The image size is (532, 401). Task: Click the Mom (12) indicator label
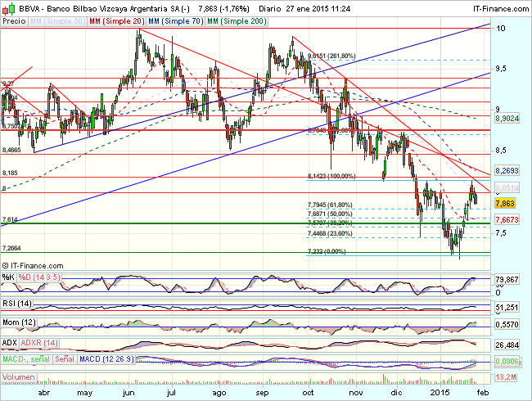pyautogui.click(x=20, y=322)
